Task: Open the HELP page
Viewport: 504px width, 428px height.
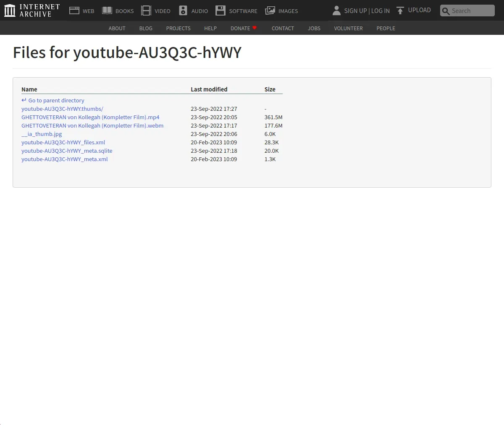Action: [x=210, y=29]
